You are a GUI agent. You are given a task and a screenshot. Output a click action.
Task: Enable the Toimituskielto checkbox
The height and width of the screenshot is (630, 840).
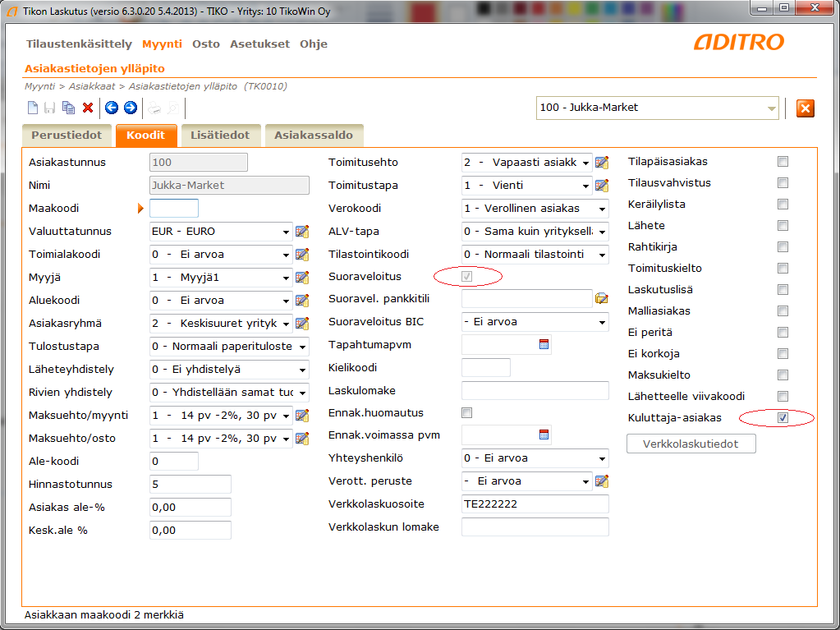(783, 268)
